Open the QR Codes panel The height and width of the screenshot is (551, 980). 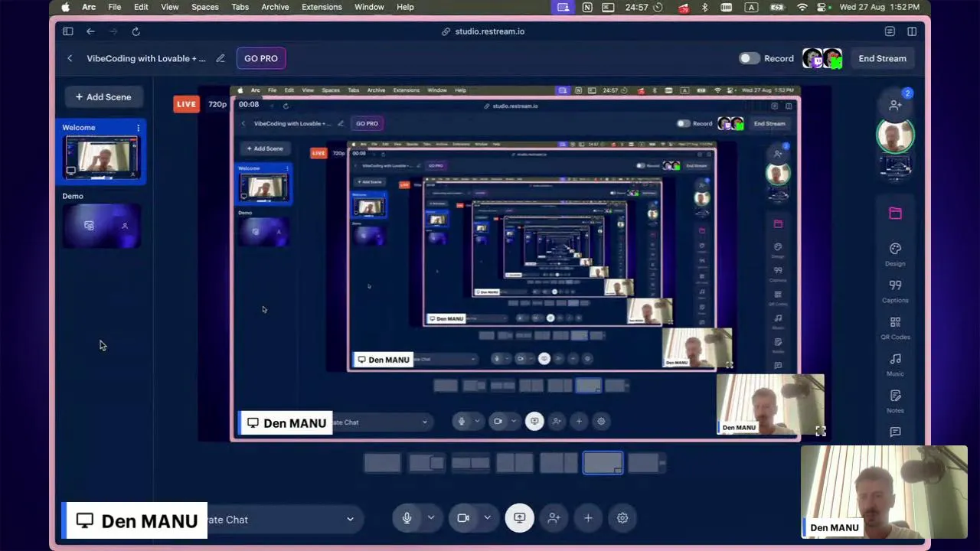[x=895, y=328]
